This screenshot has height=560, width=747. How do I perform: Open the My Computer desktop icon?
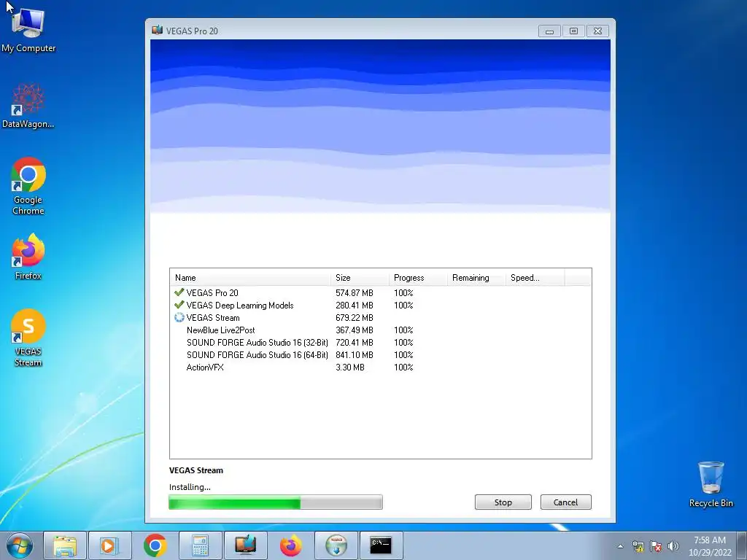click(28, 29)
